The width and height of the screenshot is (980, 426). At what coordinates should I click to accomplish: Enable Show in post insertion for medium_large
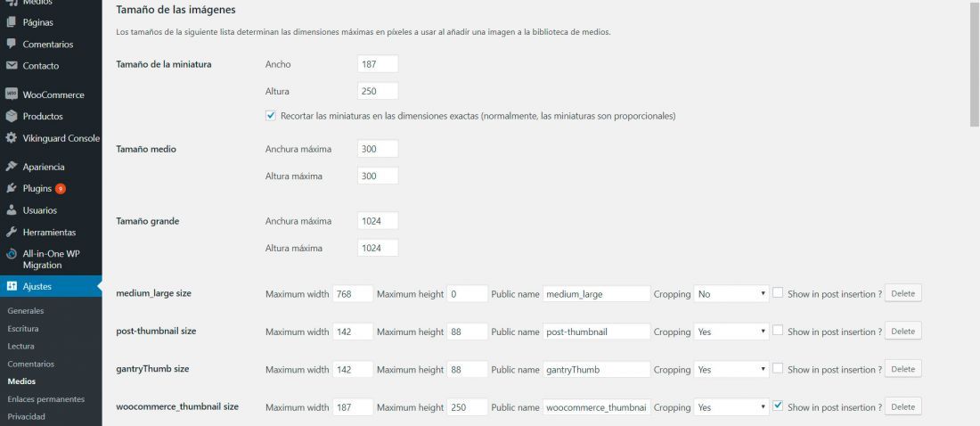point(778,292)
